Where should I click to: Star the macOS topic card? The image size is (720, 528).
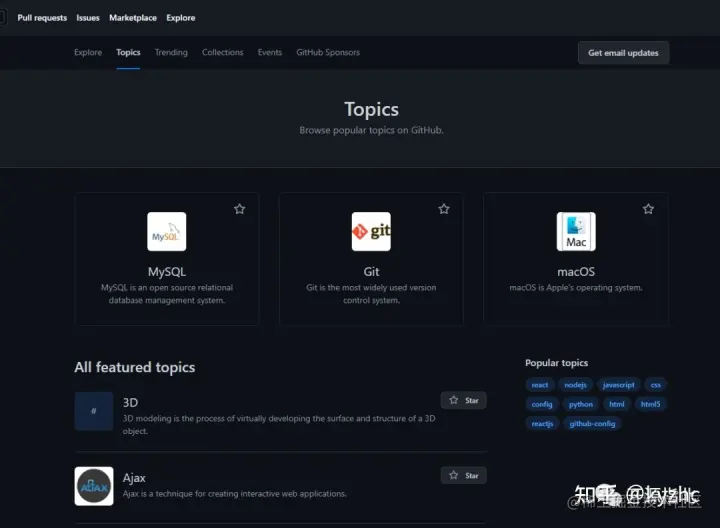coord(648,209)
